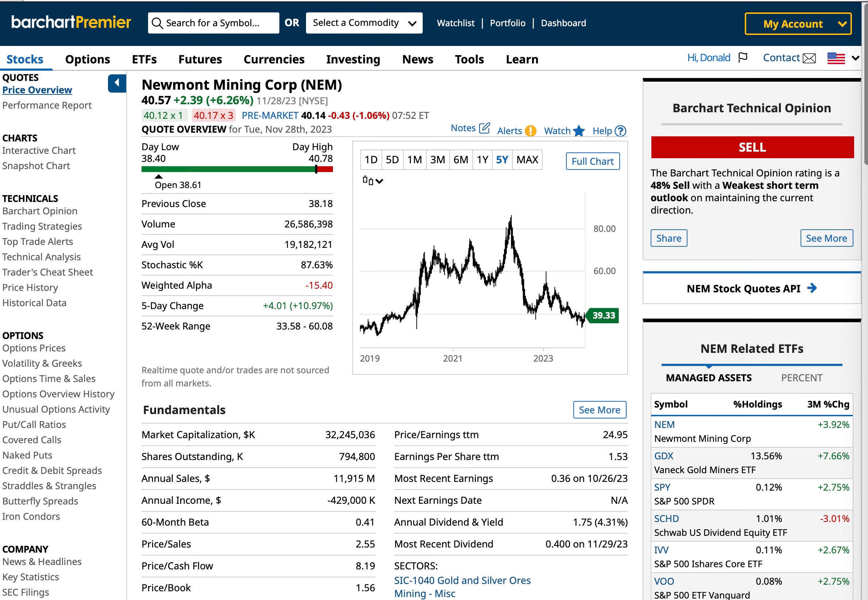Open the Futures menu
The height and width of the screenshot is (600, 868).
200,59
